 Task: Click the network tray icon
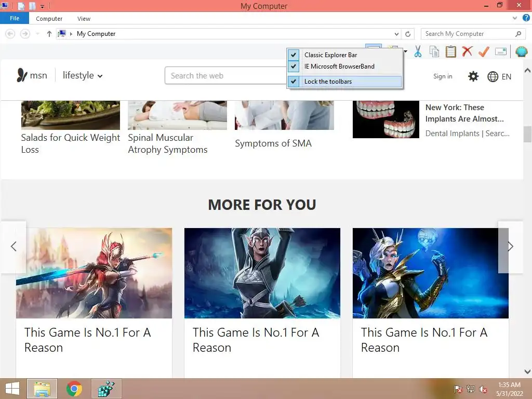(471, 389)
